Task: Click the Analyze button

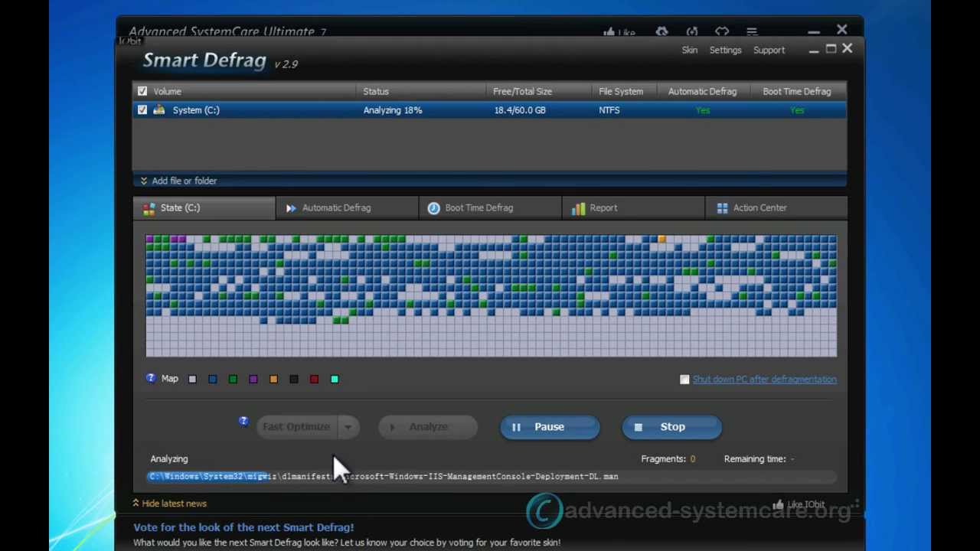Action: coord(428,427)
